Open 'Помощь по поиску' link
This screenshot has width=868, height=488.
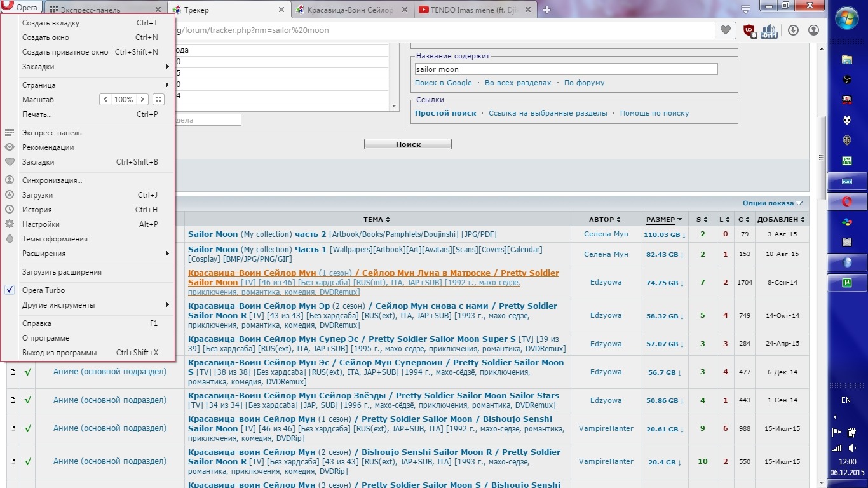coord(654,113)
